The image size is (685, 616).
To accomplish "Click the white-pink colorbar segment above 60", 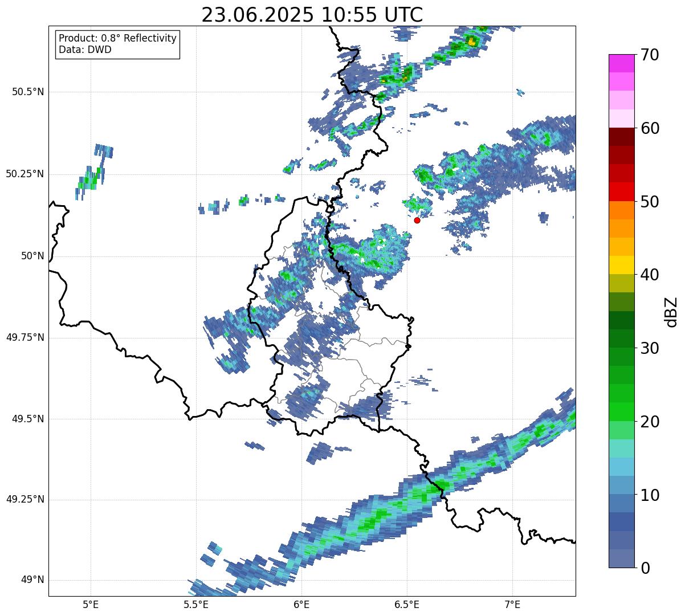I will pyautogui.click(x=621, y=119).
